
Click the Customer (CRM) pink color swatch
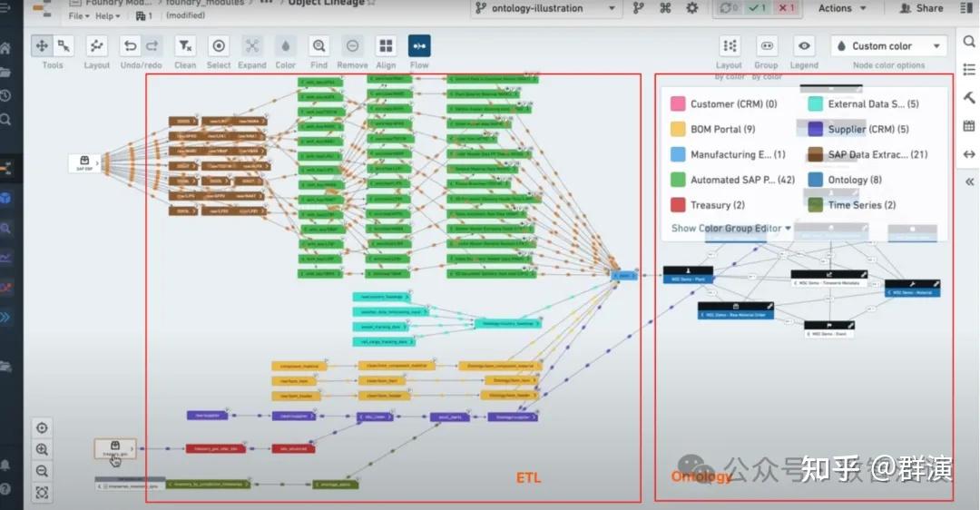click(678, 103)
